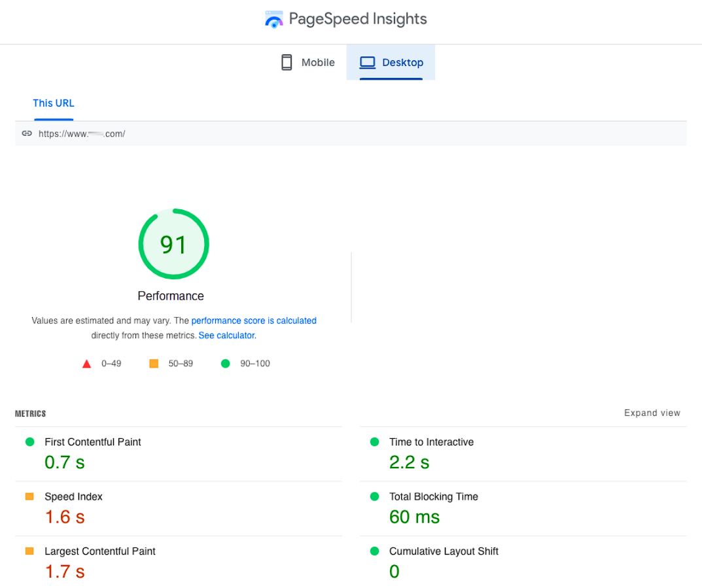Open the This URL tab
The width and height of the screenshot is (702, 588).
54,103
